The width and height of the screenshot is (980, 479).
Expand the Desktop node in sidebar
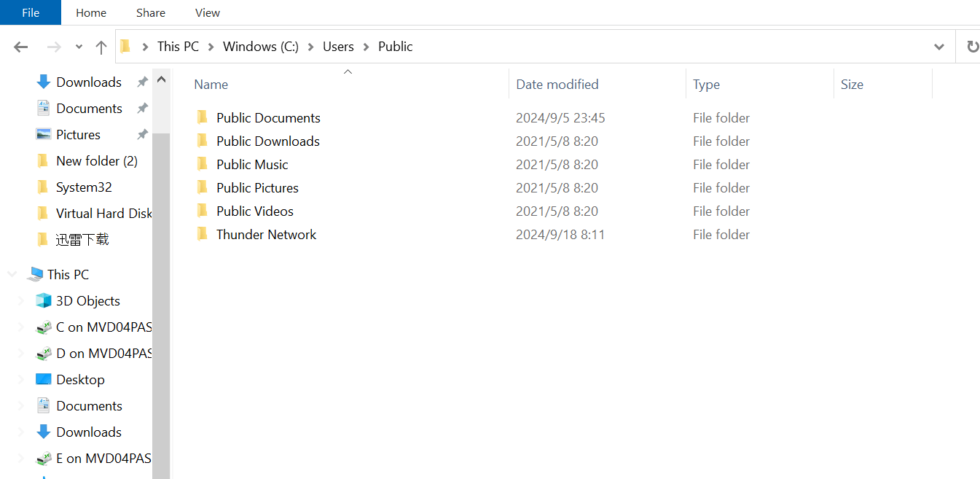tap(20, 379)
